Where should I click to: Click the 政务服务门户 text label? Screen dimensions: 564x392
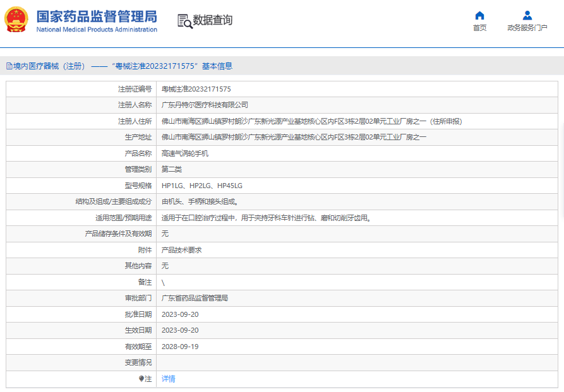[527, 28]
